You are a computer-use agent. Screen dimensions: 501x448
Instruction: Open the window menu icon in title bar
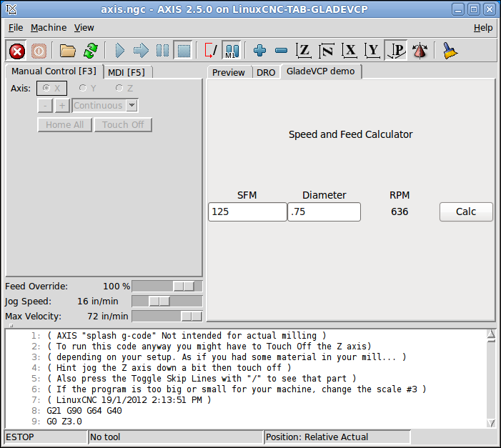coord(11,9)
